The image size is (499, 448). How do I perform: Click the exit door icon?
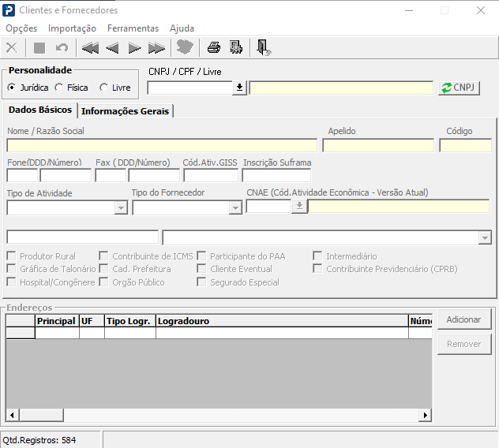(x=263, y=48)
